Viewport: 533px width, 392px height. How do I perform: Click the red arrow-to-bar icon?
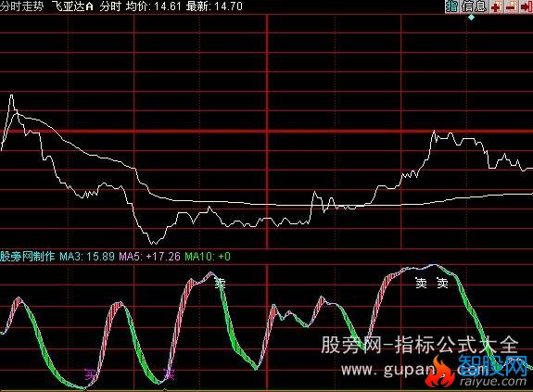(x=526, y=6)
